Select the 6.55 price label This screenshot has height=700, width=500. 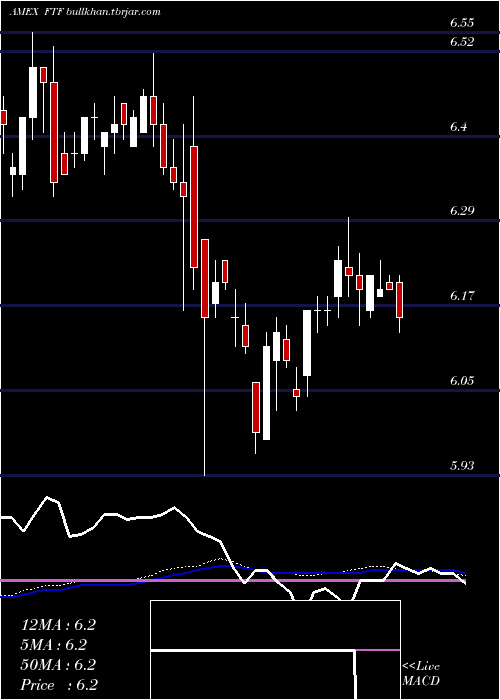pyautogui.click(x=462, y=23)
